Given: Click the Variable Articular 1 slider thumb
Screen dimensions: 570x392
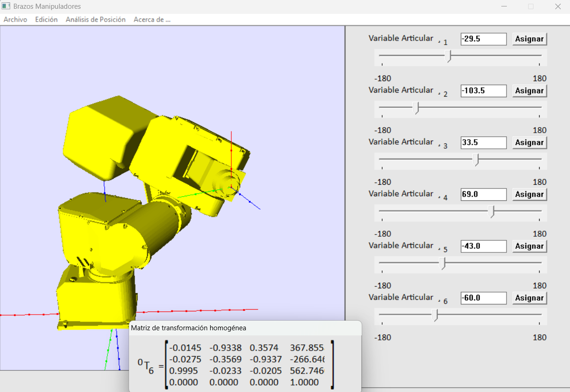Looking at the screenshot, I should (448, 56).
